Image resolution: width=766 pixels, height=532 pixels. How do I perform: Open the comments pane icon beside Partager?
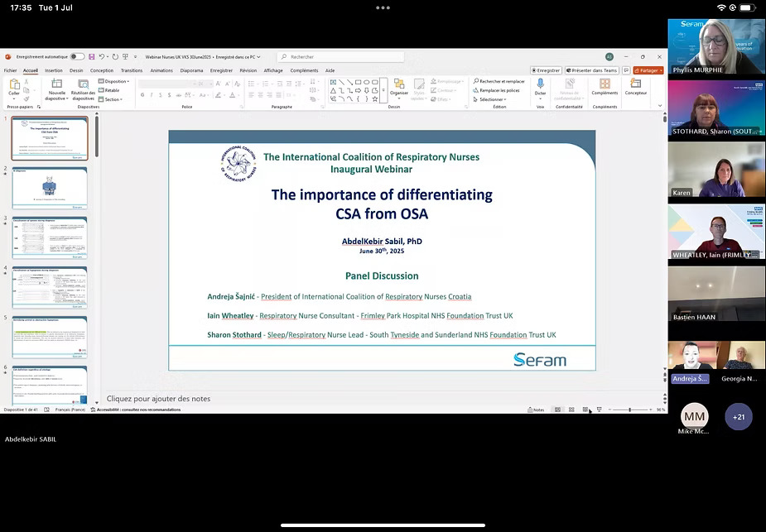626,70
